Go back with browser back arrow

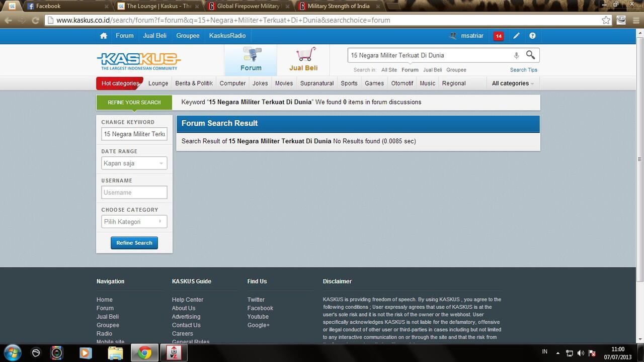click(x=8, y=20)
